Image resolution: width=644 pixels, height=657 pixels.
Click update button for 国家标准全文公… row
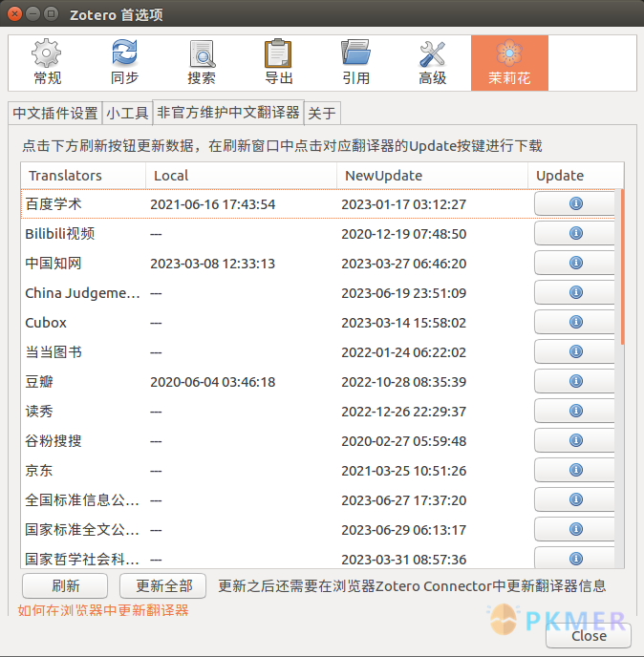point(575,529)
